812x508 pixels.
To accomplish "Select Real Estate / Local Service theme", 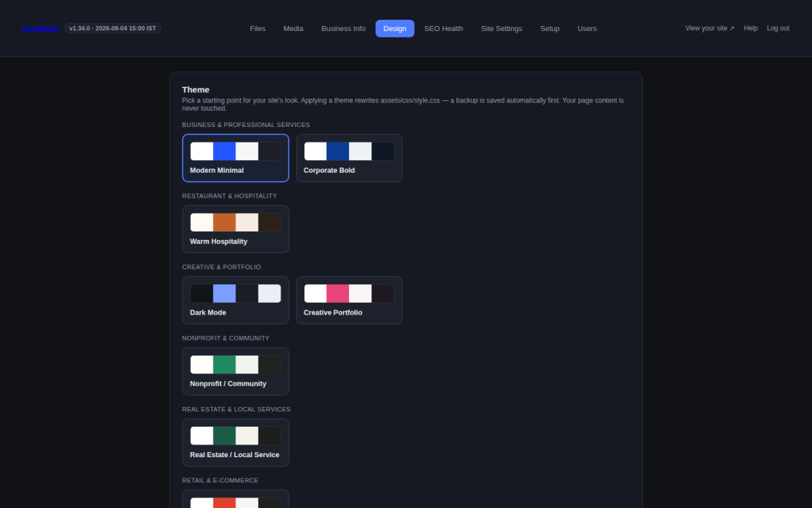I will (235, 442).
